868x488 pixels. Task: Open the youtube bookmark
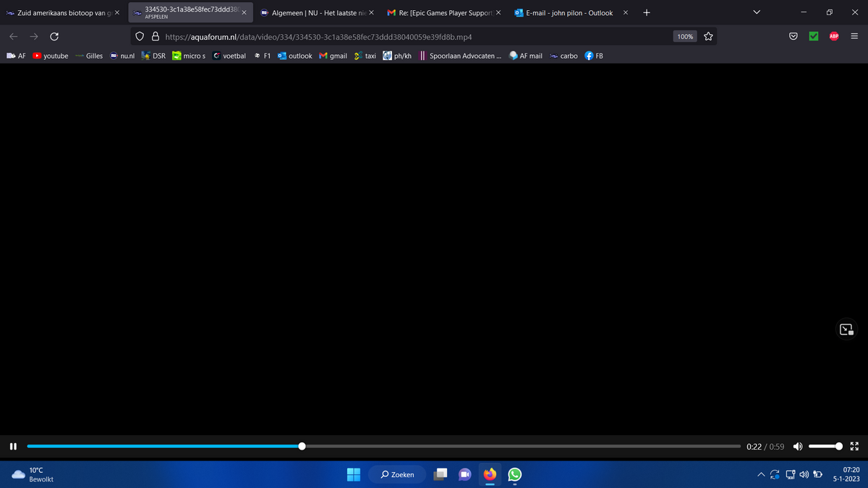click(x=51, y=56)
